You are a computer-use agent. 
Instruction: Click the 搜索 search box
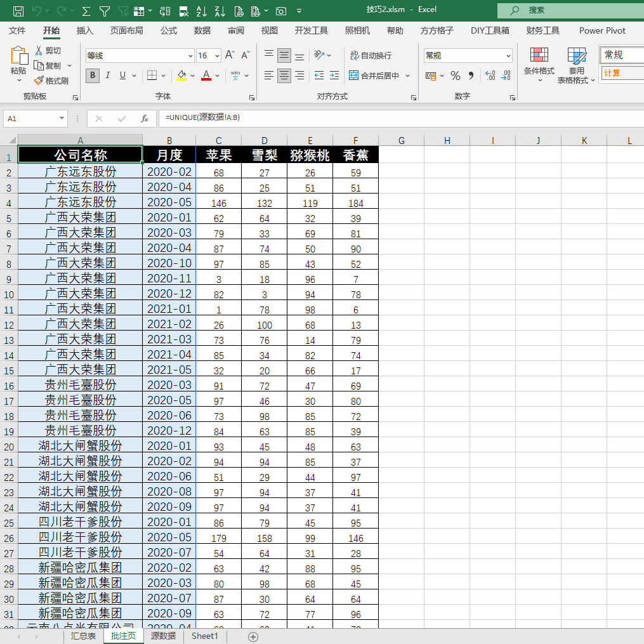[571, 10]
